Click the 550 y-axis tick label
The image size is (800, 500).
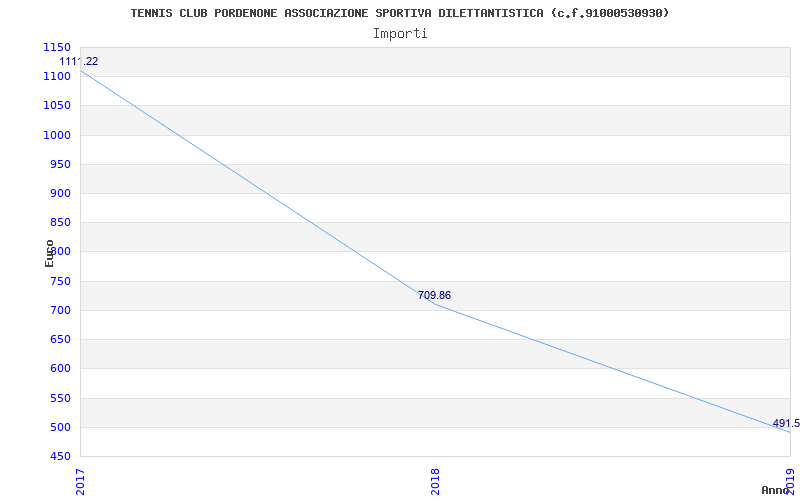60,398
